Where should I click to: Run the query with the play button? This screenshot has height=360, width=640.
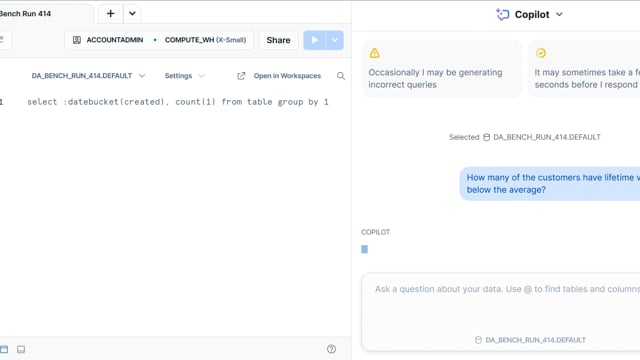314,40
